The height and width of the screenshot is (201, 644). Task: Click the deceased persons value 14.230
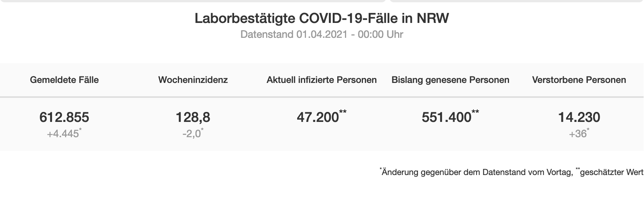(x=579, y=117)
